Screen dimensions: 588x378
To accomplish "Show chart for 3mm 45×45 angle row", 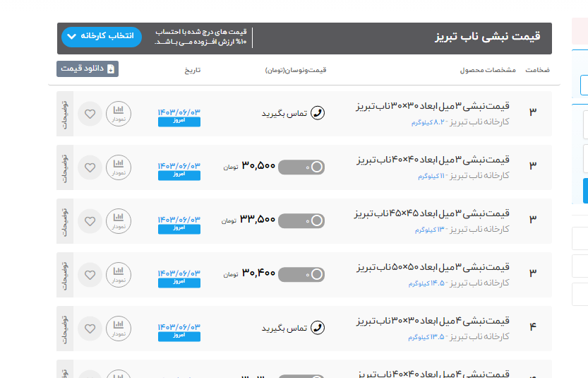I will click(x=119, y=221).
